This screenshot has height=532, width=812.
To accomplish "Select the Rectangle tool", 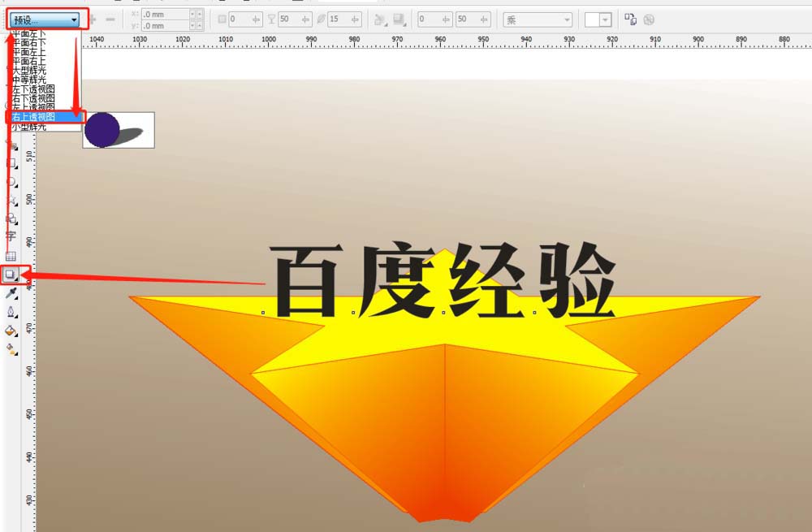I will click(11, 163).
